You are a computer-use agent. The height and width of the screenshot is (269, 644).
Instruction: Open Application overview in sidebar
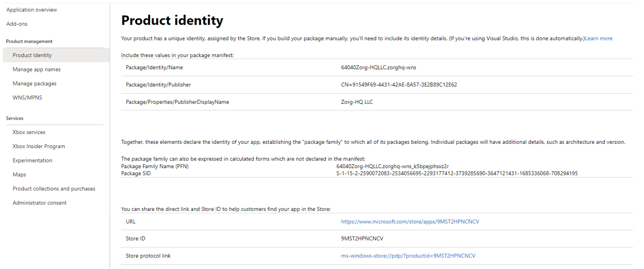tap(31, 10)
